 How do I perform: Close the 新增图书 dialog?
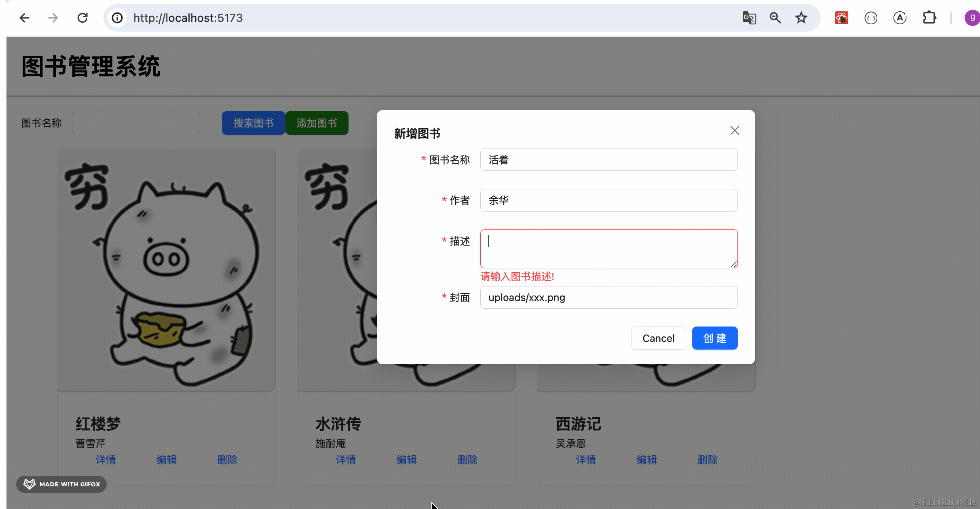(735, 131)
